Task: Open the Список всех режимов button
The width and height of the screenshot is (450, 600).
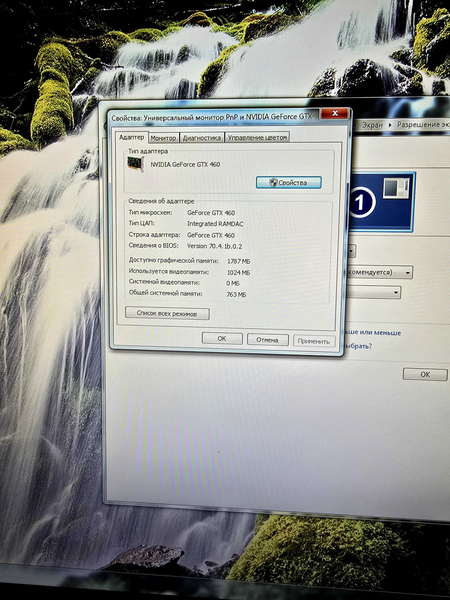Action: pos(167,314)
